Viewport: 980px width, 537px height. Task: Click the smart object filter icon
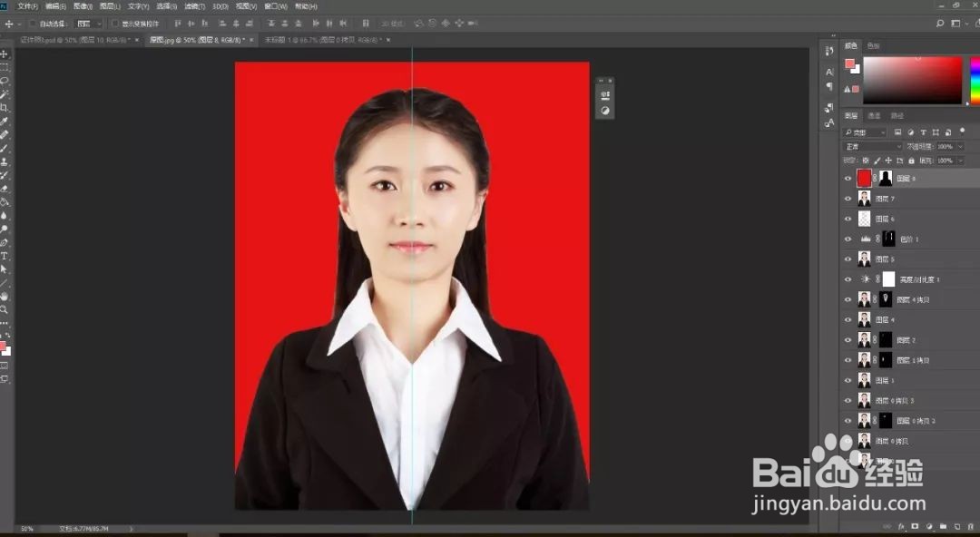[x=948, y=132]
